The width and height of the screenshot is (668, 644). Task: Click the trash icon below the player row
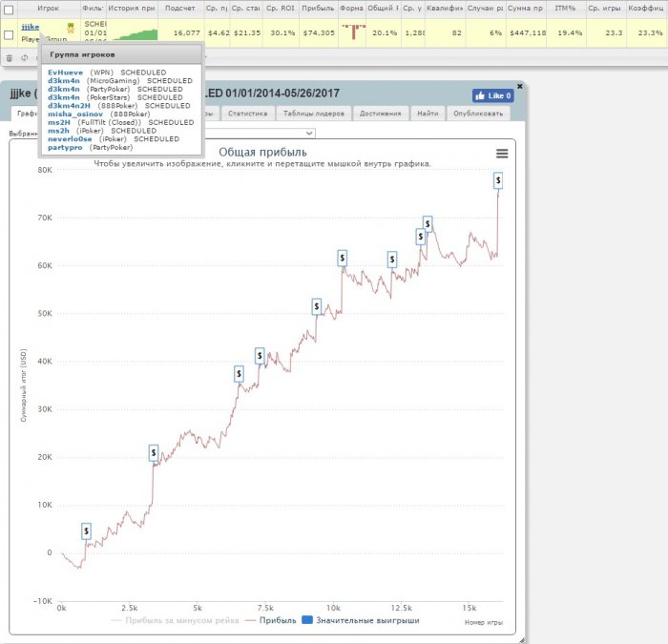pos(10,58)
